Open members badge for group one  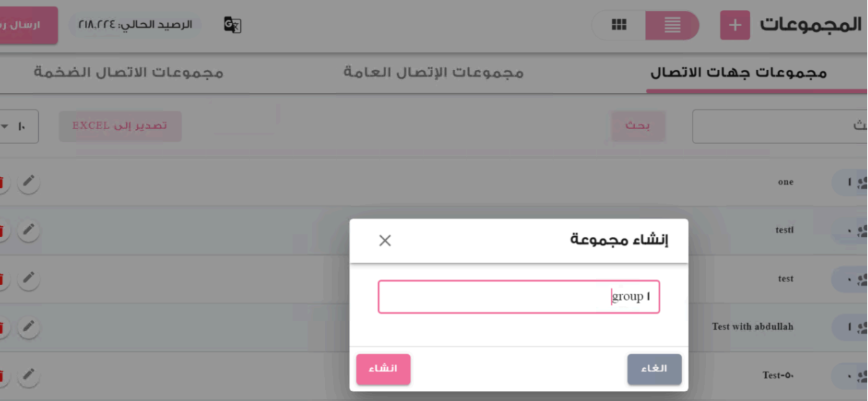coord(852,182)
